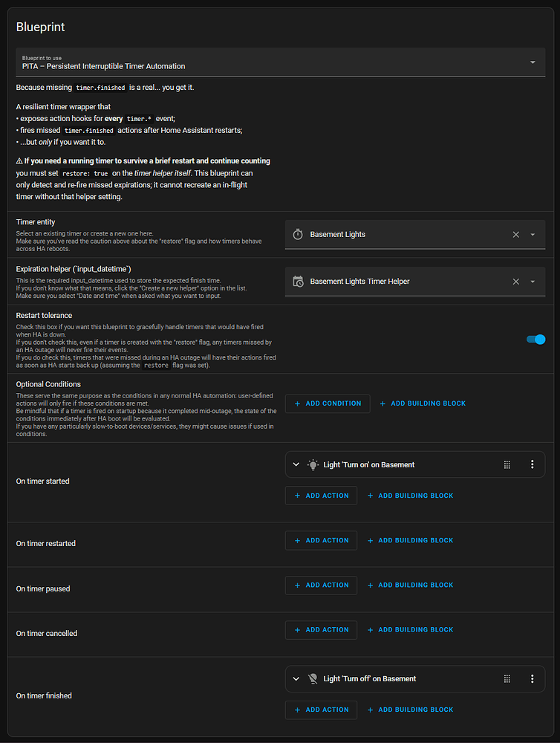Image resolution: width=560 pixels, height=743 pixels.
Task: Click the calendar icon on Basement Lights Timer Helper
Action: [297, 281]
